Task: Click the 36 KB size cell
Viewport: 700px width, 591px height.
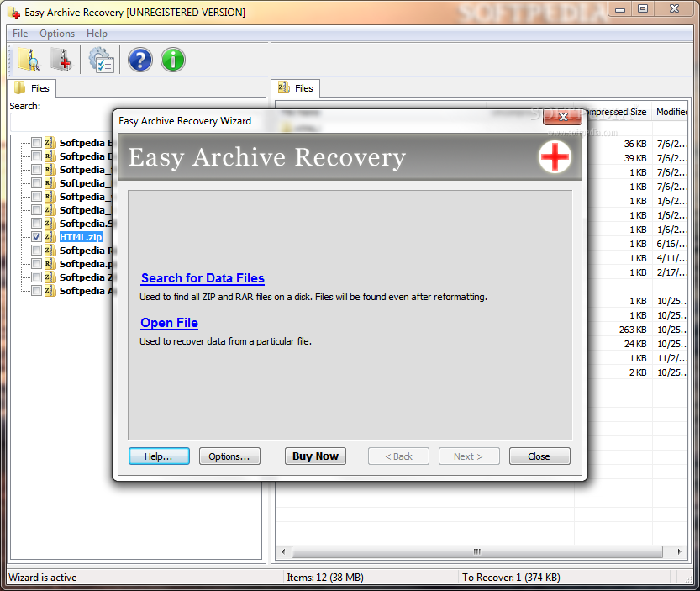Action: [634, 144]
